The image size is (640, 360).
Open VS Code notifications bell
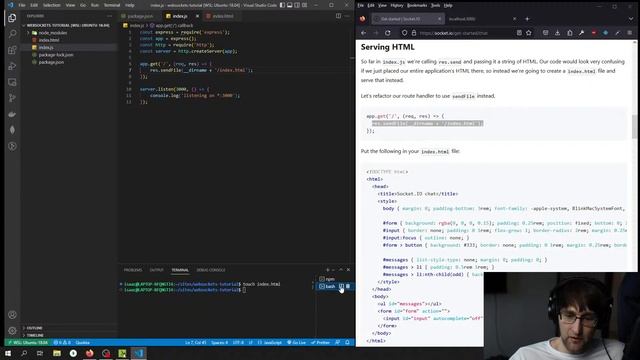coord(347,342)
